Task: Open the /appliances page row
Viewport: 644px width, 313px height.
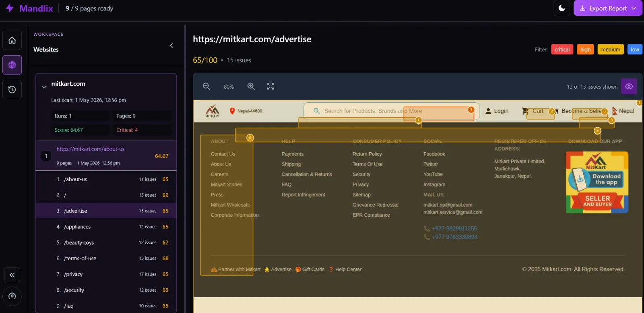Action: (x=106, y=227)
